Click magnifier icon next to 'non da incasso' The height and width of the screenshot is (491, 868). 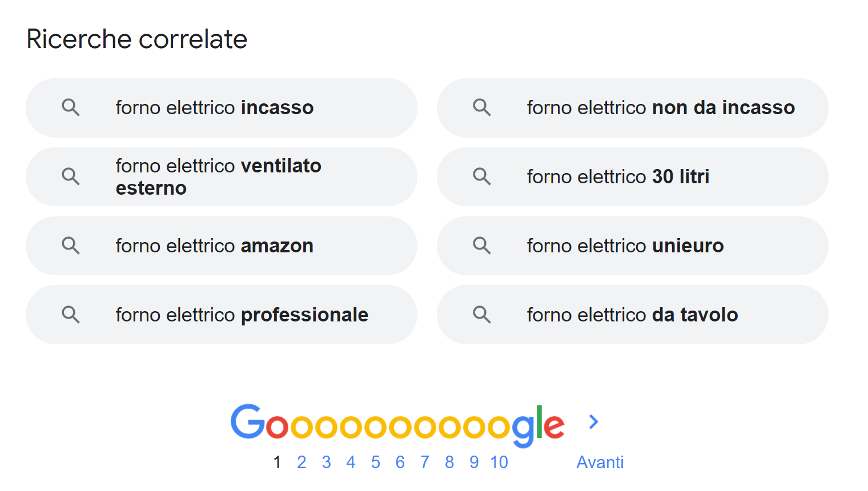[x=482, y=107]
